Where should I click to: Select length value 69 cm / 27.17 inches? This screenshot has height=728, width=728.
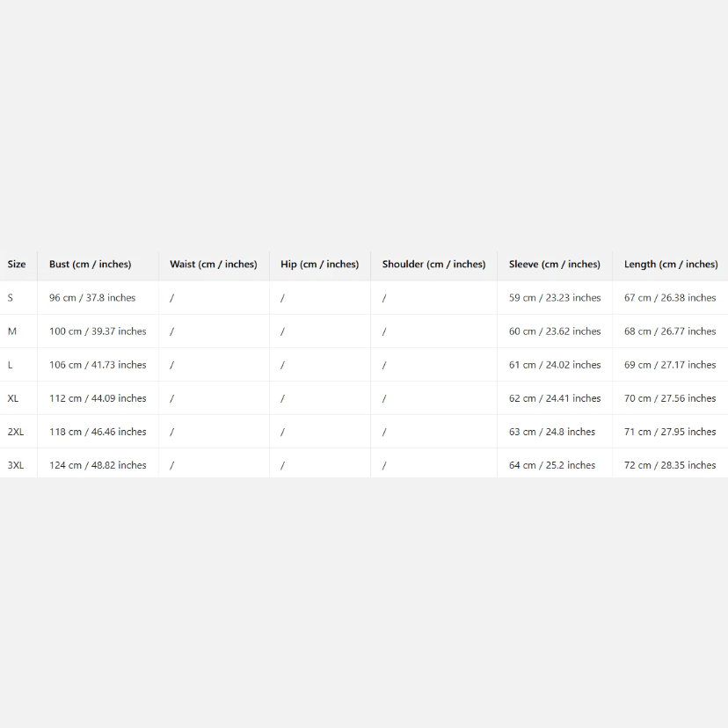tap(670, 365)
